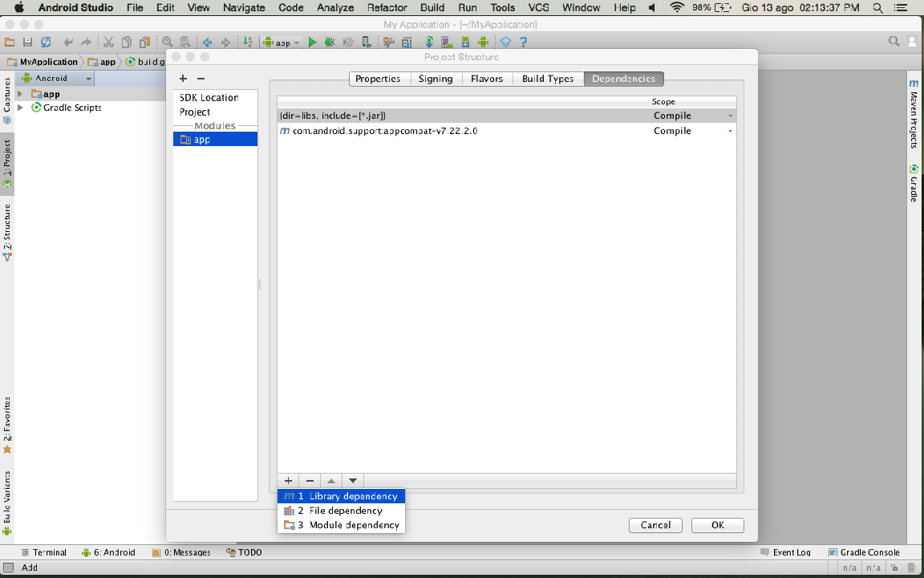Open the 0: Messages tool window
The image size is (924, 578).
pyautogui.click(x=181, y=552)
